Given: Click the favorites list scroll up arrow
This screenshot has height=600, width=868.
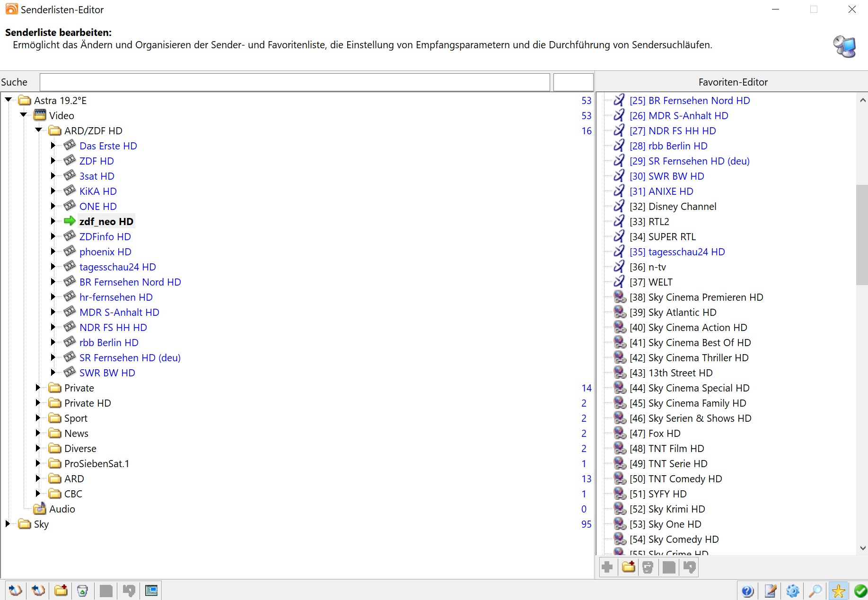Looking at the screenshot, I should tap(862, 100).
